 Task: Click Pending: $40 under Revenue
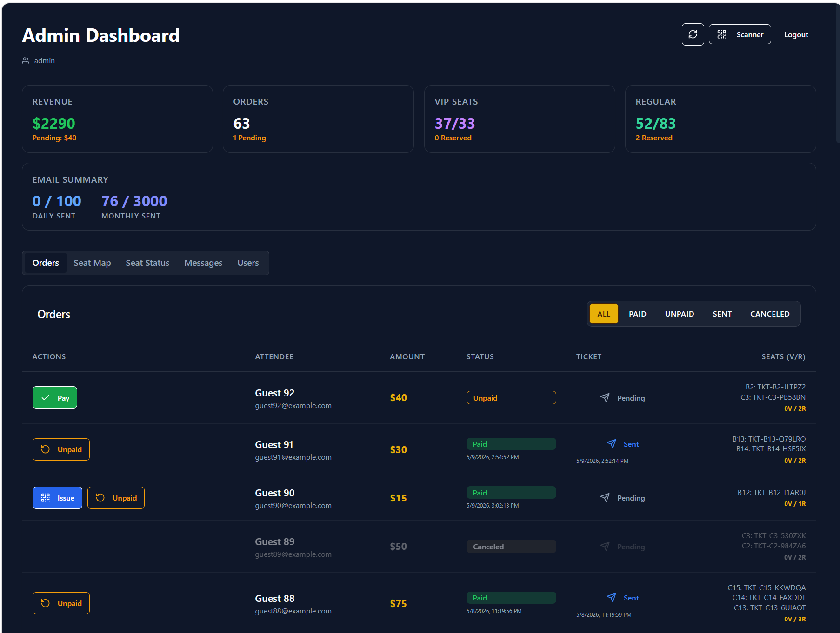coord(54,138)
